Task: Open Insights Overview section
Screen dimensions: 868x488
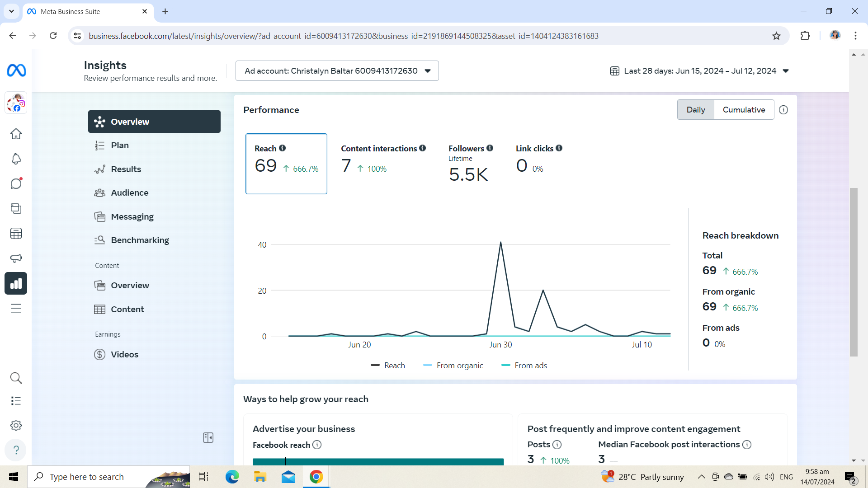Action: point(154,122)
